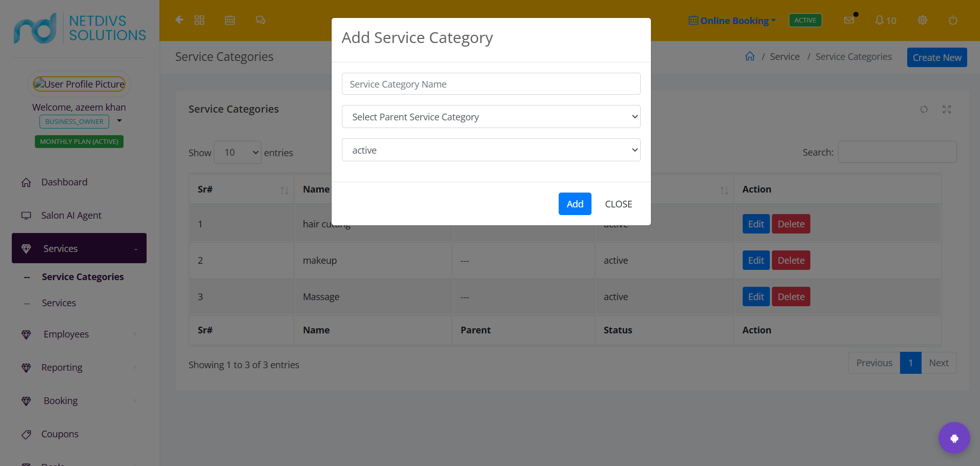Open the mail envelope icon

(x=849, y=20)
